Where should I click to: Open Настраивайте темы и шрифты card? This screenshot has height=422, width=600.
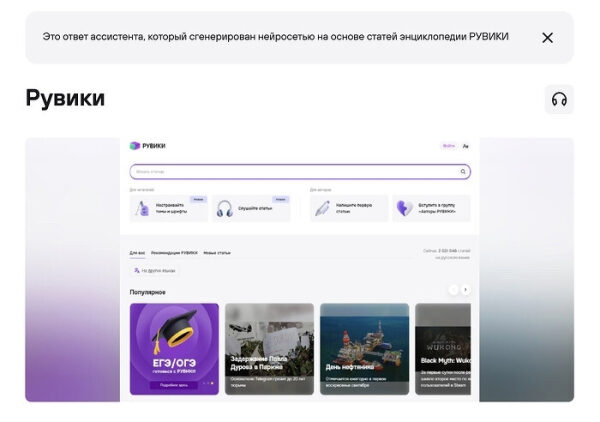point(169,209)
